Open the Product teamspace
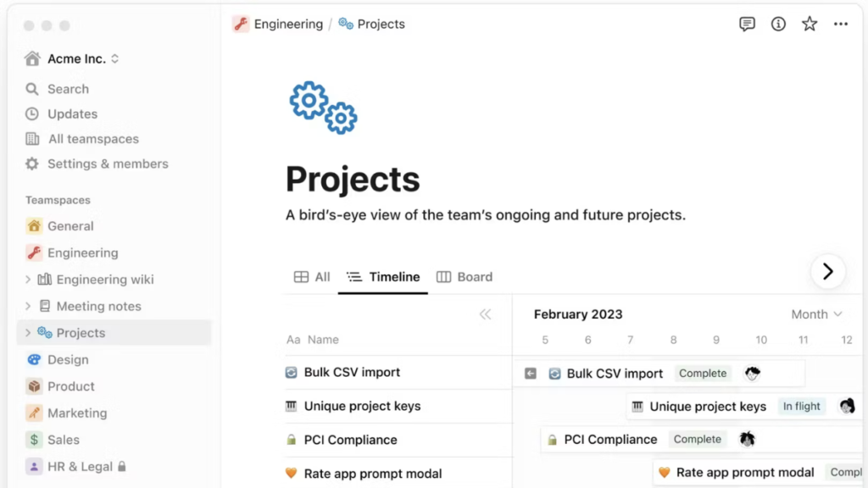The image size is (868, 488). 71,385
